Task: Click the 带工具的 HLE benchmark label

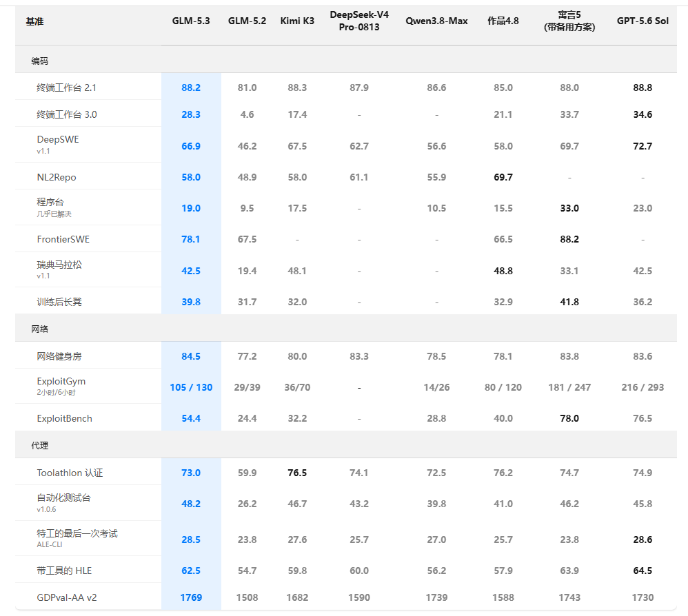Action: coord(64,571)
